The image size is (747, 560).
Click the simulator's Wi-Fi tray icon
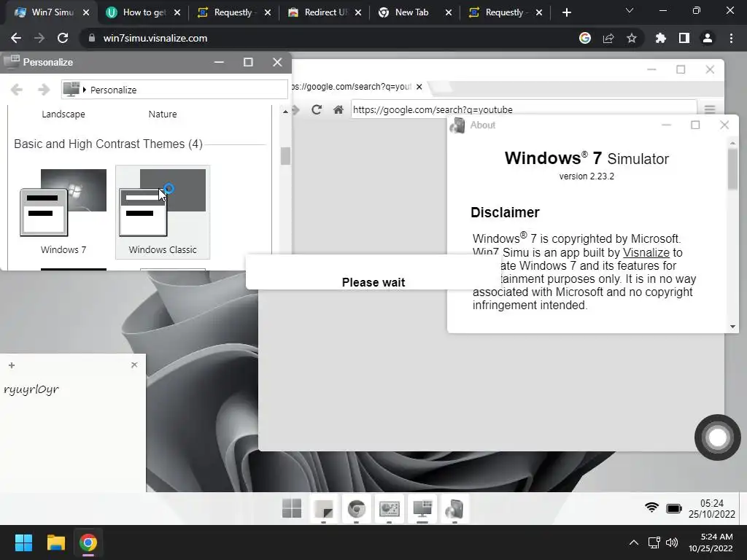tap(651, 507)
